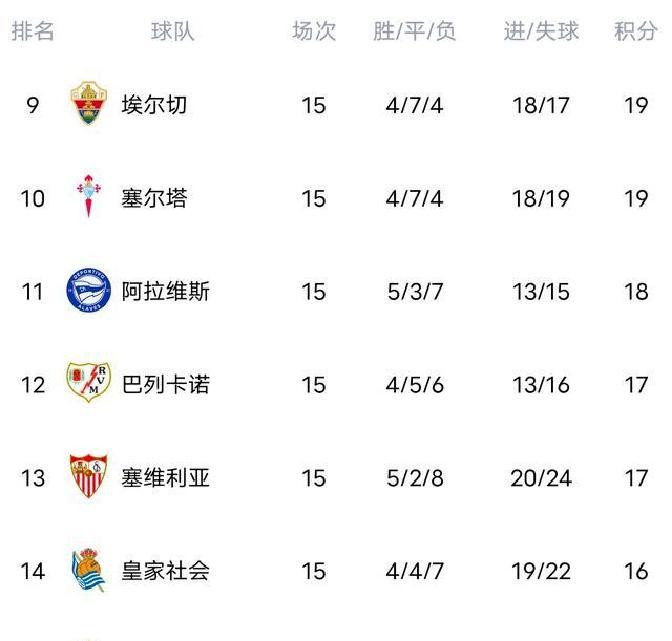
Task: Click rank number 13 in standings
Action: click(x=33, y=478)
